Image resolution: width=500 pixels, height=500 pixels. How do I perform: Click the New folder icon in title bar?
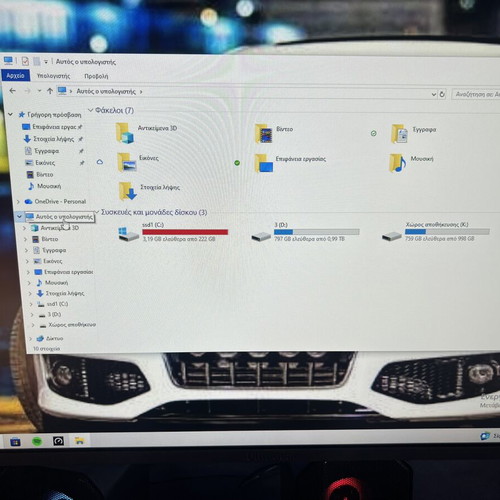pos(36,61)
